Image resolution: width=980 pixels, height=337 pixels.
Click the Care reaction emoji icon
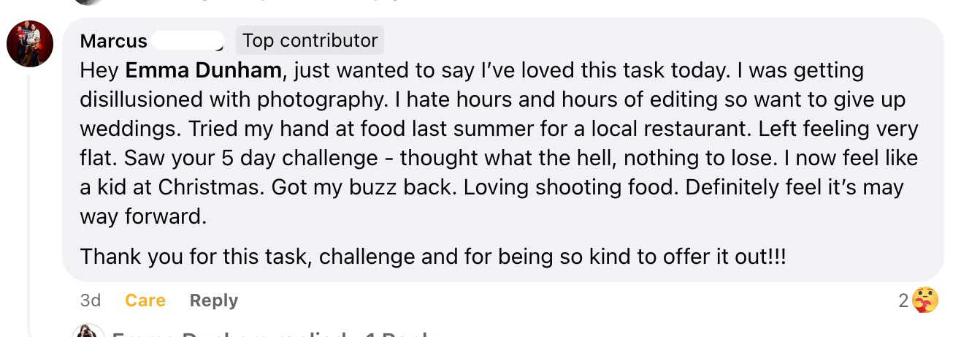[x=925, y=300]
